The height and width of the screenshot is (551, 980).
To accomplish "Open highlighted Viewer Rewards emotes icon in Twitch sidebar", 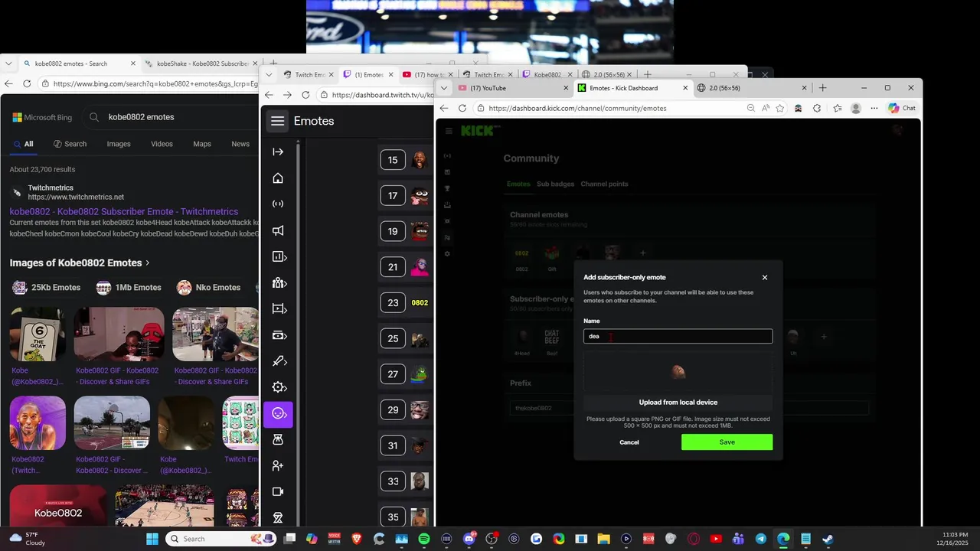I will click(278, 414).
